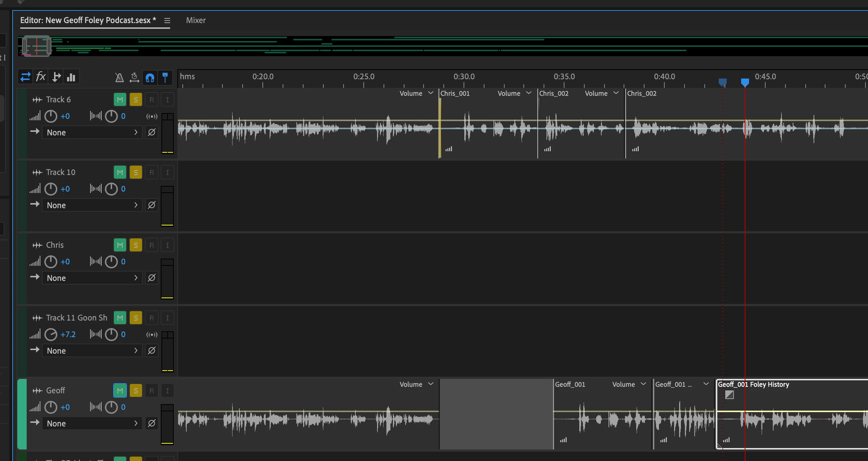Toggle the snapping magnet icon
The image size is (868, 461).
tap(150, 77)
